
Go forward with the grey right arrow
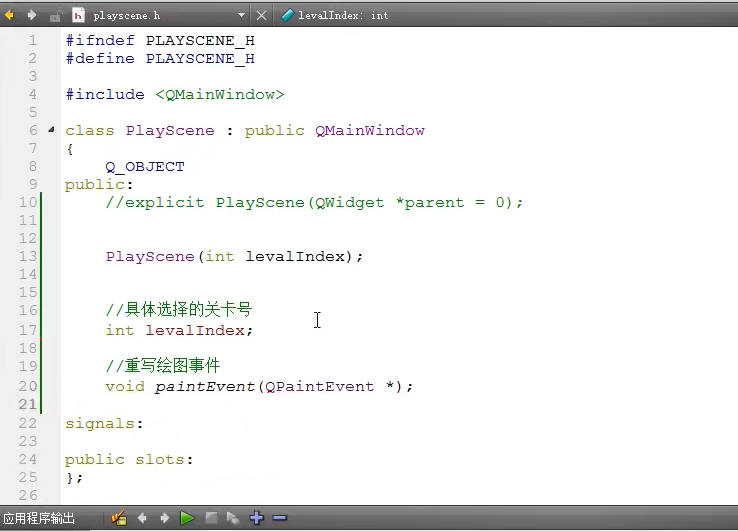tap(32, 16)
